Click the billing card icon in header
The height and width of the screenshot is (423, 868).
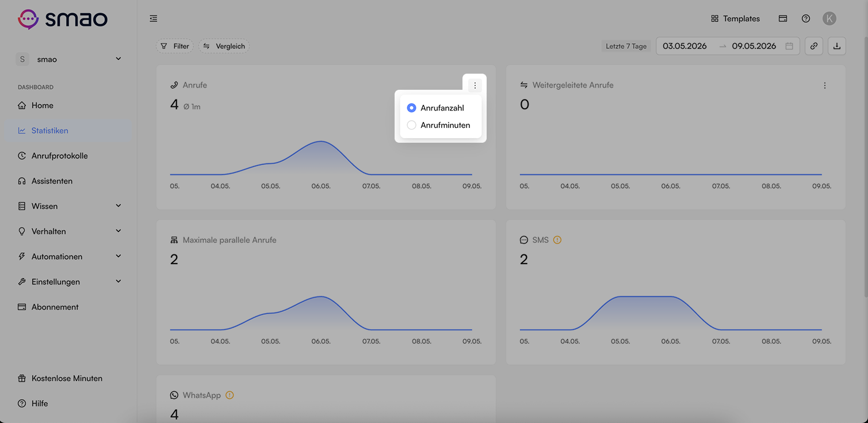click(x=783, y=18)
